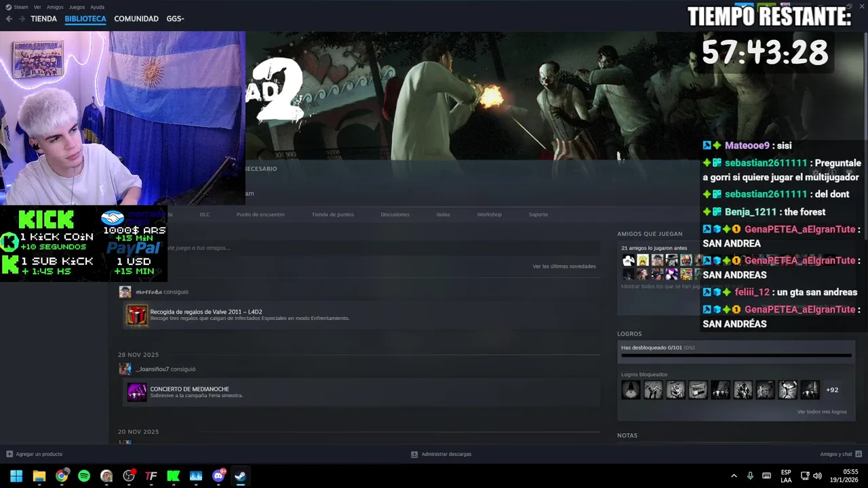Open the Amigos menu
The image size is (868, 488).
pyautogui.click(x=55, y=7)
